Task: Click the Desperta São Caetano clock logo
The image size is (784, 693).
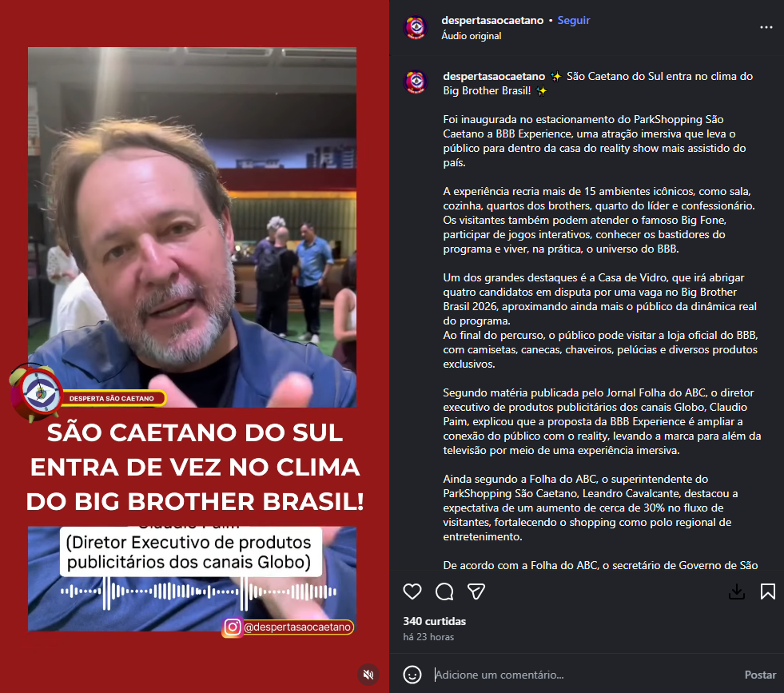Action: point(36,393)
